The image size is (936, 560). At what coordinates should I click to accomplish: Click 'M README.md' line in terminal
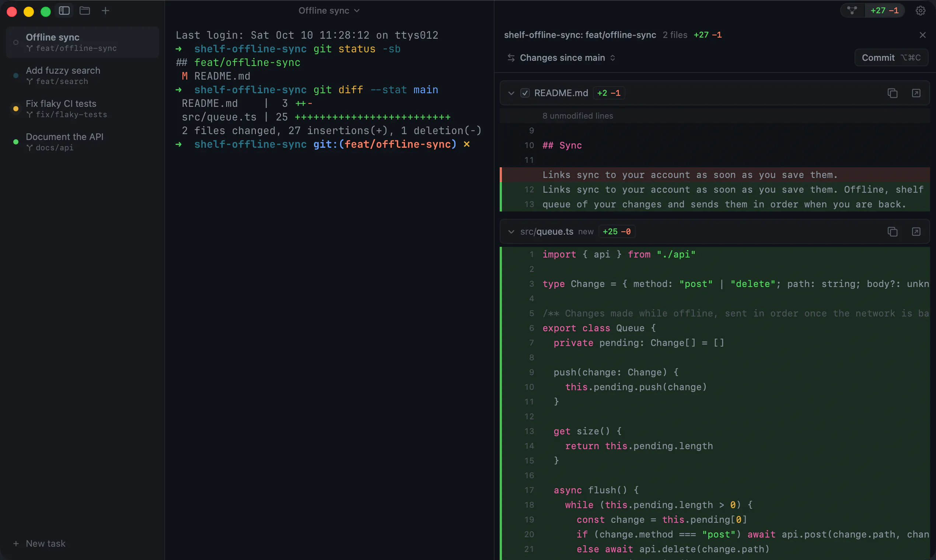(x=216, y=76)
